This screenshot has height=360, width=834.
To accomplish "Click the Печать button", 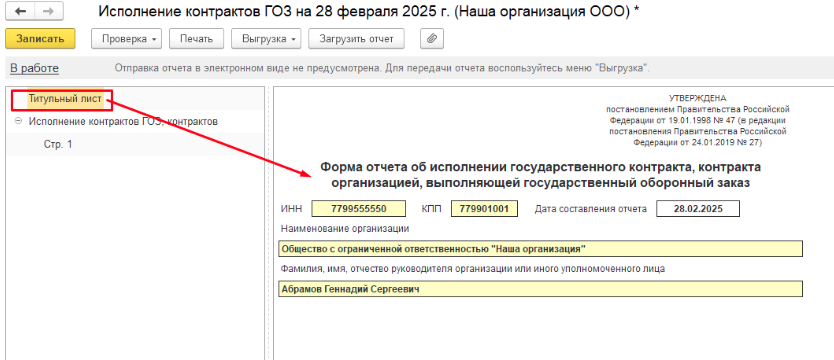I will coord(196,39).
